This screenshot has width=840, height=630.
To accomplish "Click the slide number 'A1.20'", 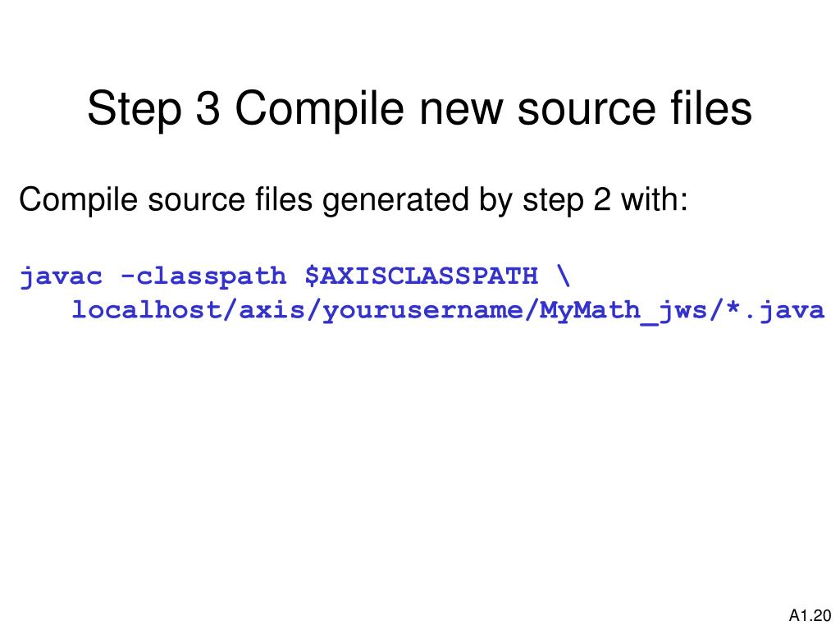I will pos(810,615).
